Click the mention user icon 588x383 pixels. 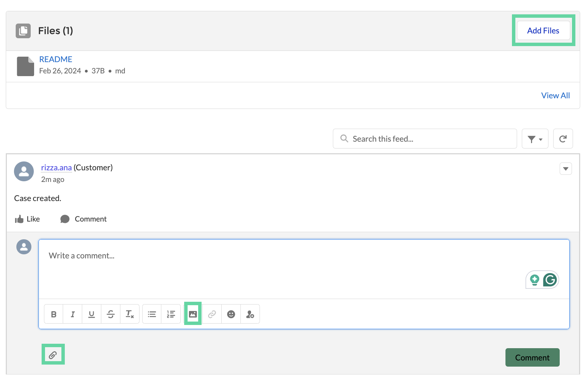(x=250, y=314)
